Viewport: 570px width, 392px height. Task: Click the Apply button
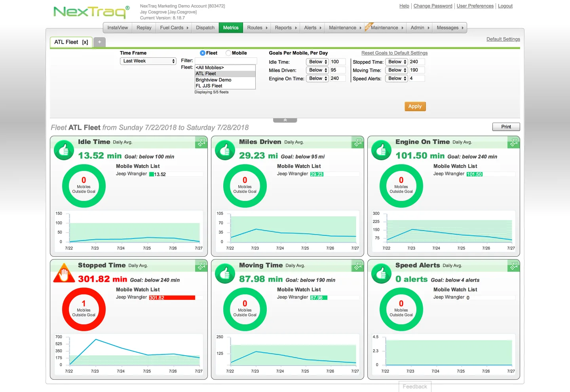pyautogui.click(x=415, y=106)
